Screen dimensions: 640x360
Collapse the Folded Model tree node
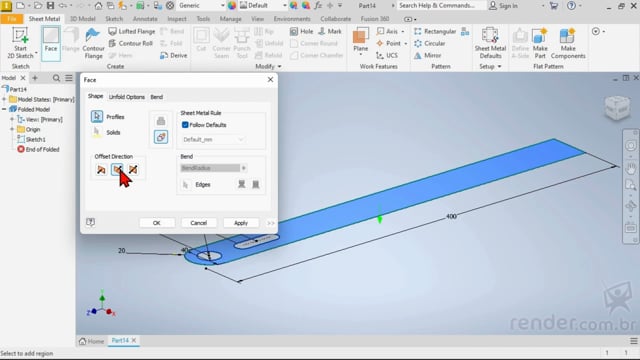(4, 109)
